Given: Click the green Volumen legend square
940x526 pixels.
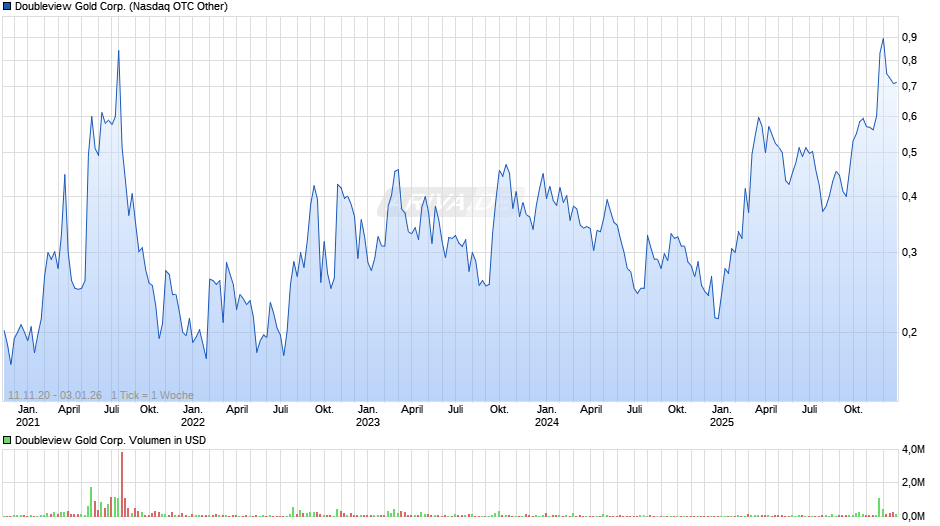Looking at the screenshot, I should pos(7,440).
